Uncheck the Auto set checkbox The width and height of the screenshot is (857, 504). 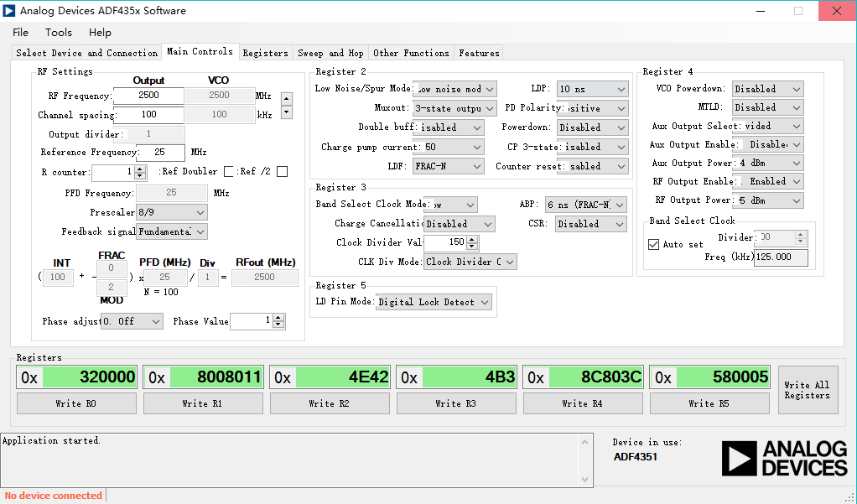(x=654, y=245)
